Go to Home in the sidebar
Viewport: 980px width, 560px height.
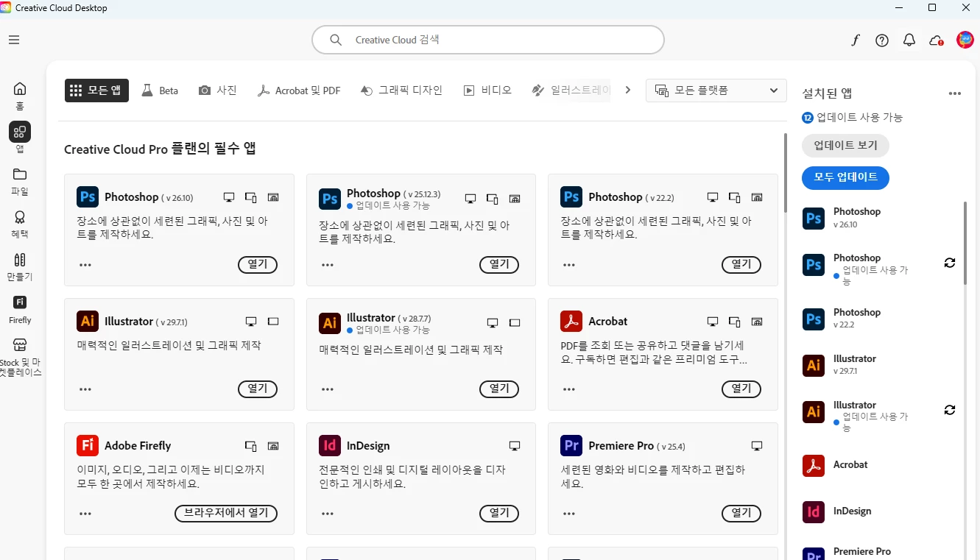tap(20, 88)
